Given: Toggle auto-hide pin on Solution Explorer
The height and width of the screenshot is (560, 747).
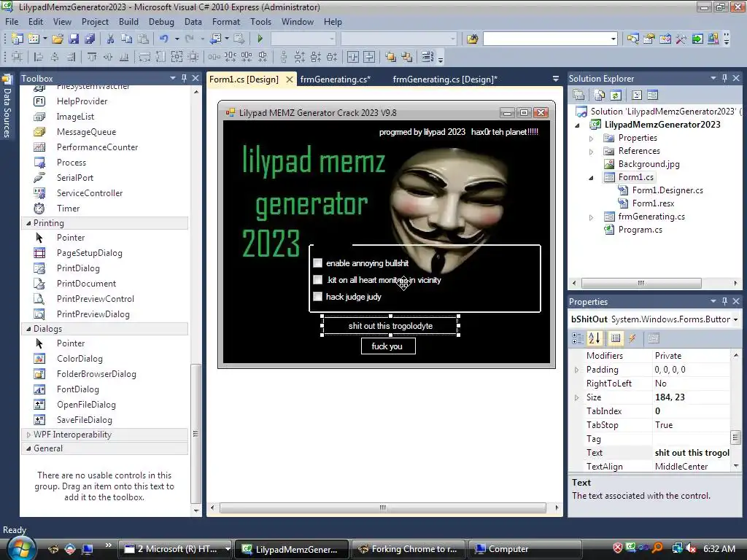Looking at the screenshot, I should (724, 78).
